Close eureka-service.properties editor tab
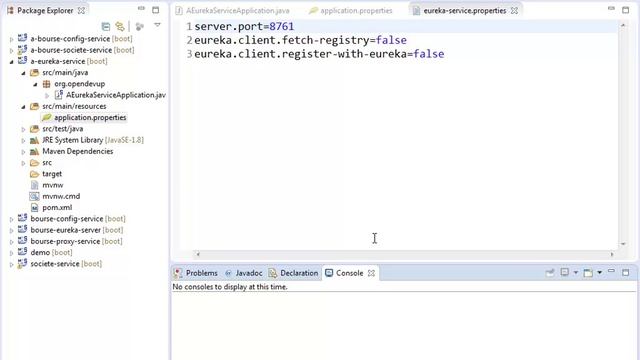Viewport: 640px width, 360px height. 514,11
